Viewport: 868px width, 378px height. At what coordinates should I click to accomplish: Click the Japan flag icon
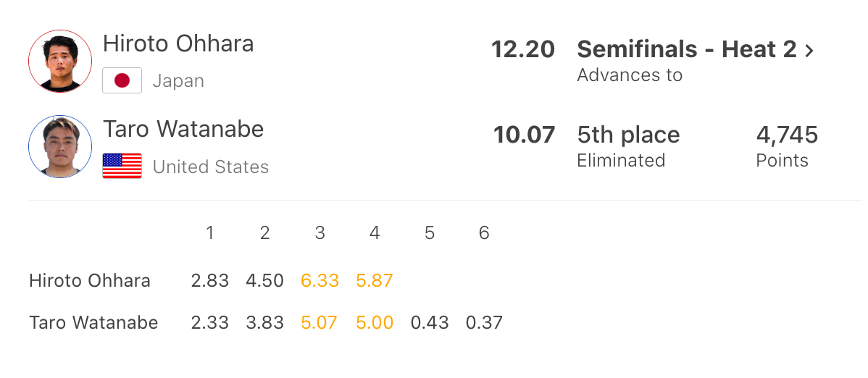(122, 80)
